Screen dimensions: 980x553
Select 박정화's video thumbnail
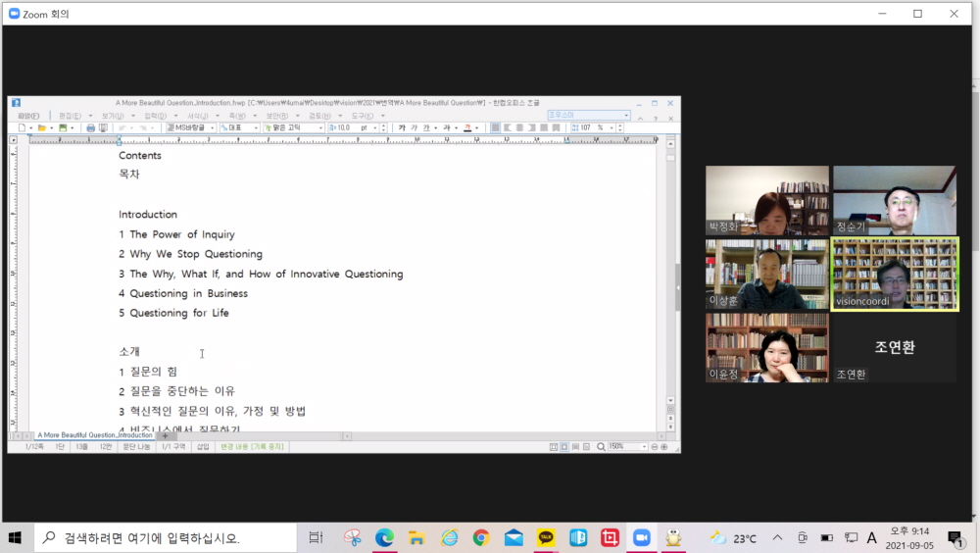pos(766,200)
